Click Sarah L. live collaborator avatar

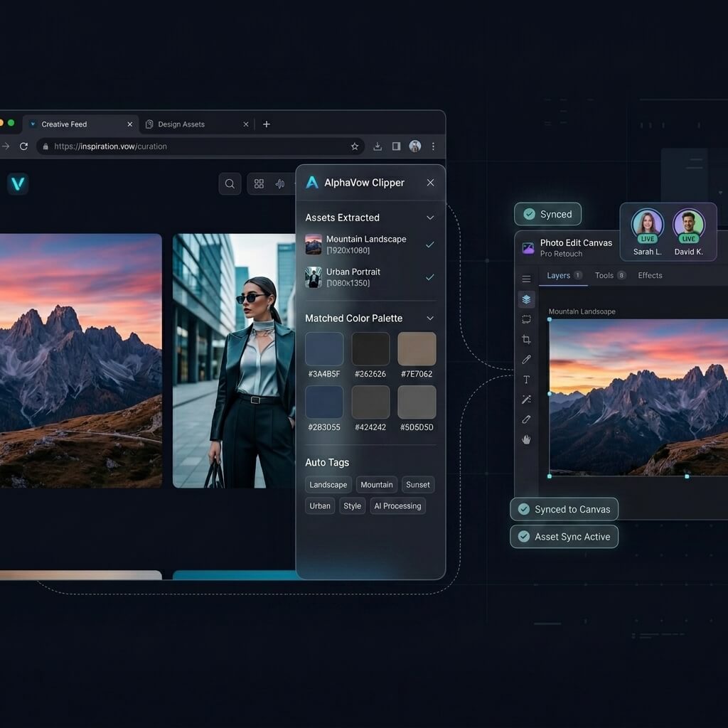click(x=647, y=225)
